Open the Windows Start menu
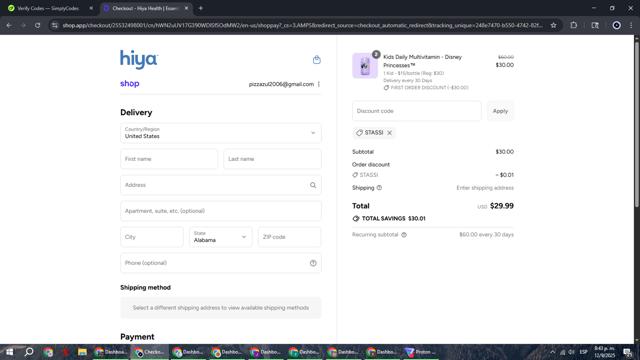640x360 pixels. [10, 352]
